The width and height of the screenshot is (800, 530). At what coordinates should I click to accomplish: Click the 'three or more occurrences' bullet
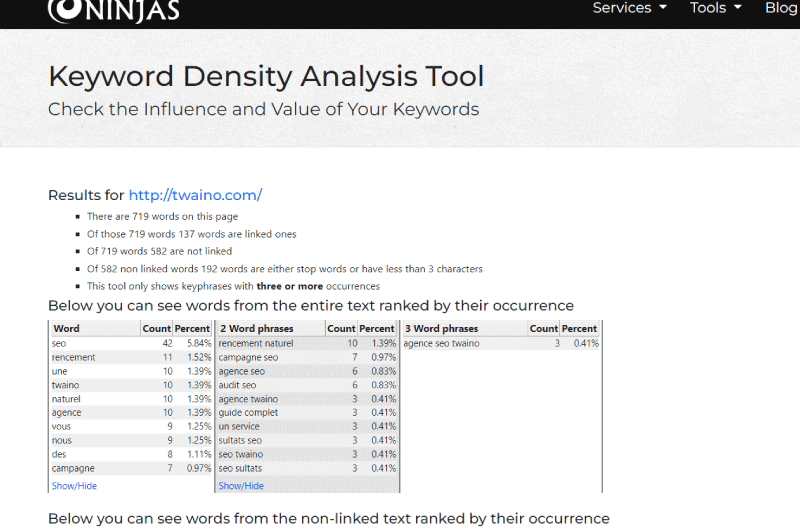233,286
